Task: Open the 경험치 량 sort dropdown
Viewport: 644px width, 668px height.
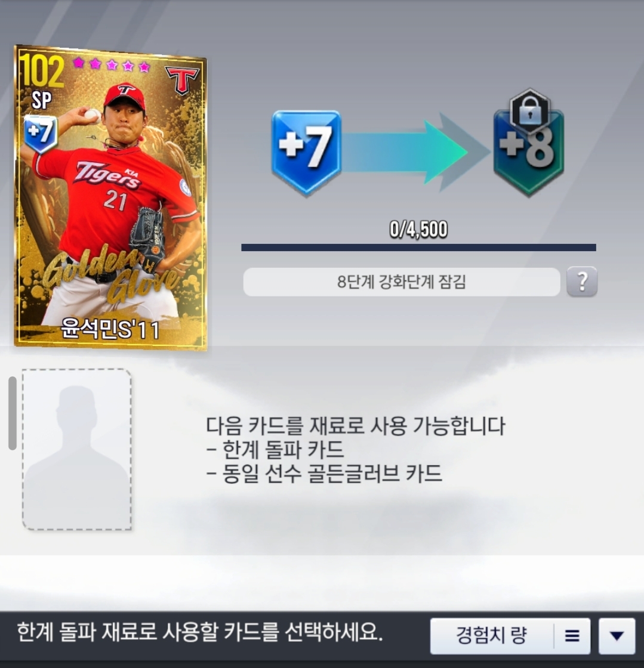Action: [510, 636]
